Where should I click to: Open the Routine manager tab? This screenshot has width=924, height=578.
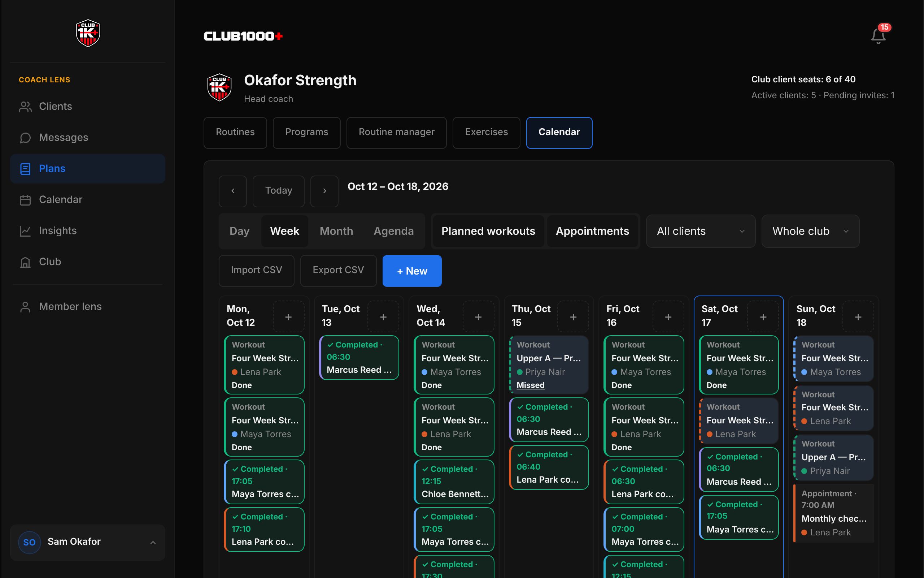pos(396,132)
